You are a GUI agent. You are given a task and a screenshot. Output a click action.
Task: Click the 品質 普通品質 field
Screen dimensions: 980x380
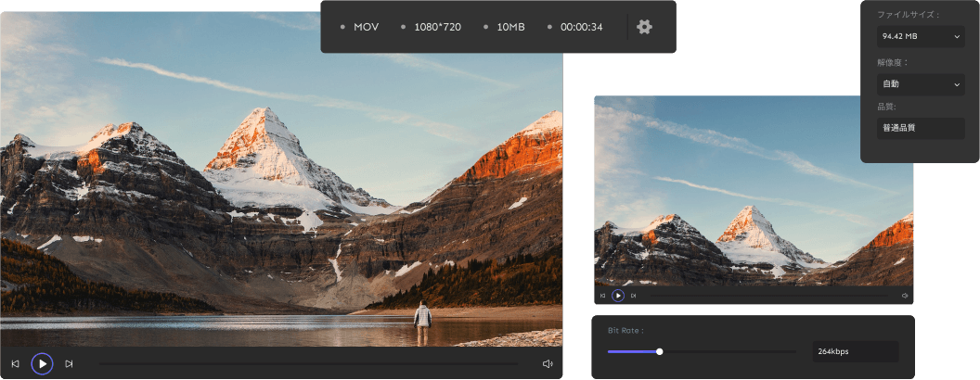click(x=921, y=129)
